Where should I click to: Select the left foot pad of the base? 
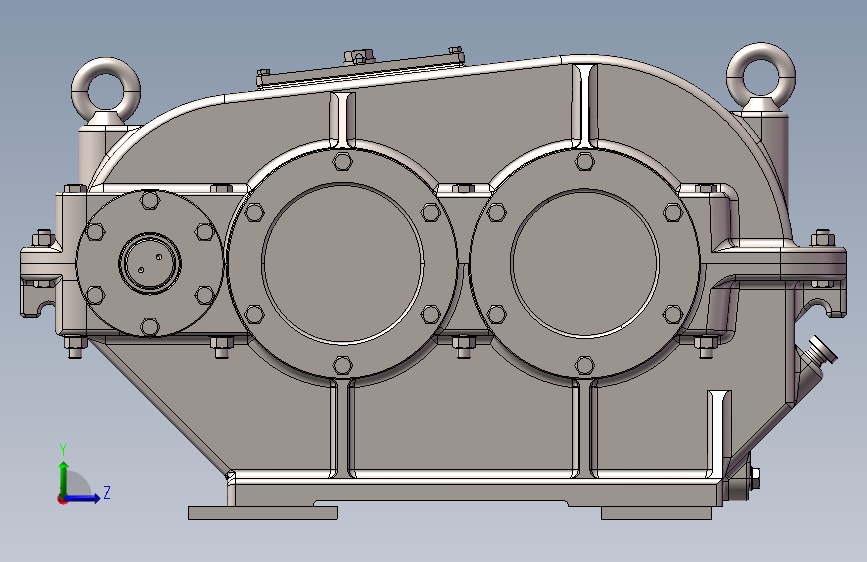[x=263, y=513]
